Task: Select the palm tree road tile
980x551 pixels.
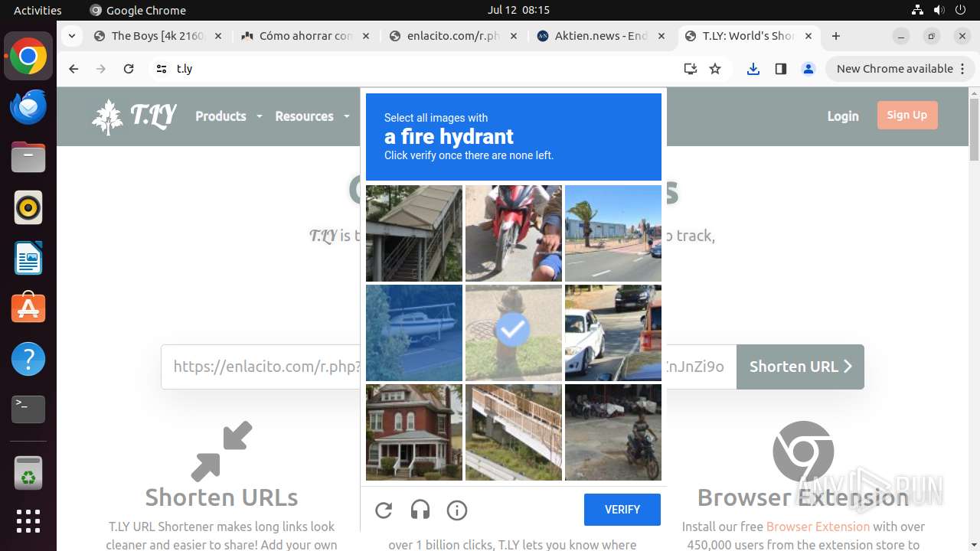Action: (613, 233)
